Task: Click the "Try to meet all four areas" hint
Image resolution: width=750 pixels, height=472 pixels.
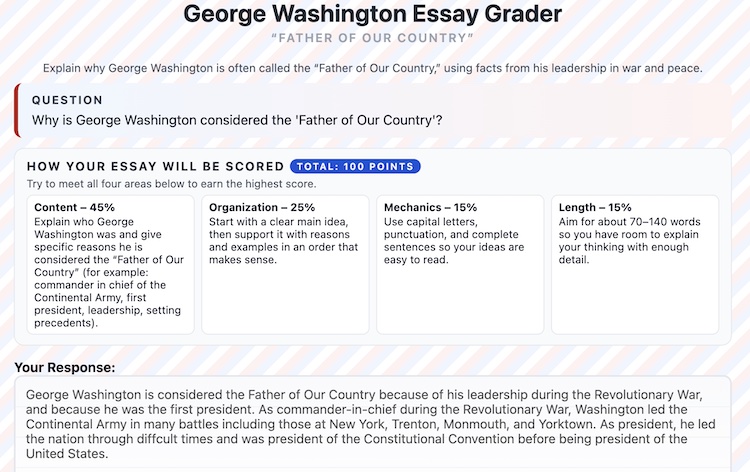Action: click(x=172, y=184)
